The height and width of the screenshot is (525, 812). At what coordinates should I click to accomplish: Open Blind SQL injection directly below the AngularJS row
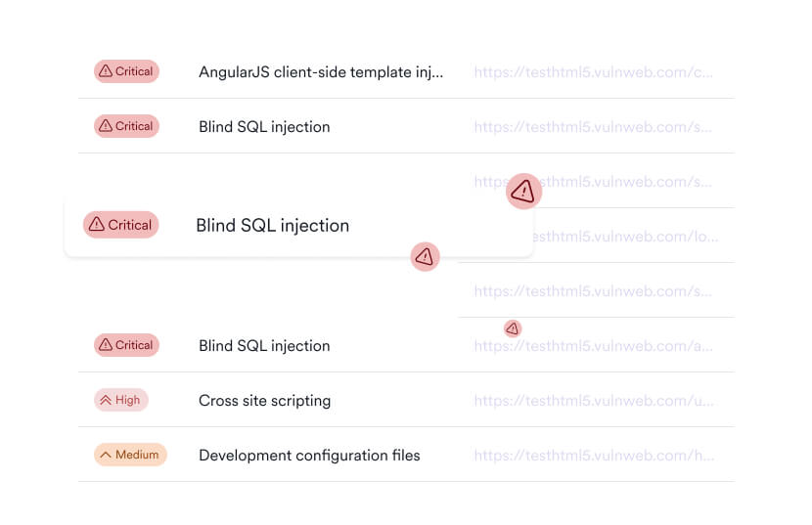264,126
